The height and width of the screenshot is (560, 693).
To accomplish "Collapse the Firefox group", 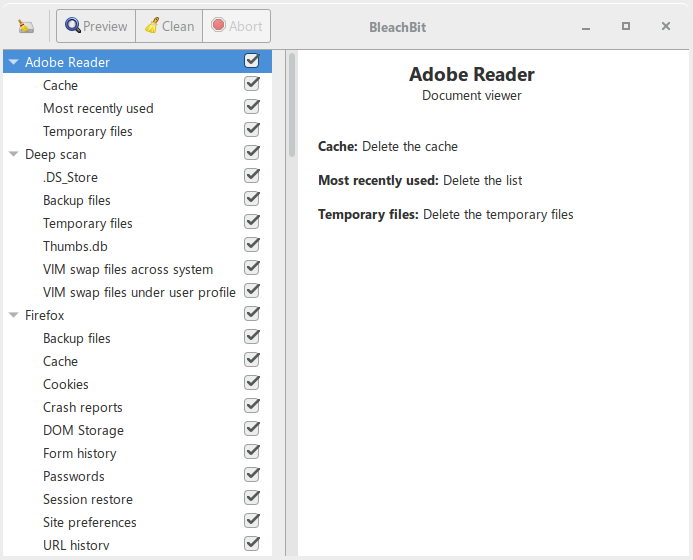I will click(x=14, y=315).
